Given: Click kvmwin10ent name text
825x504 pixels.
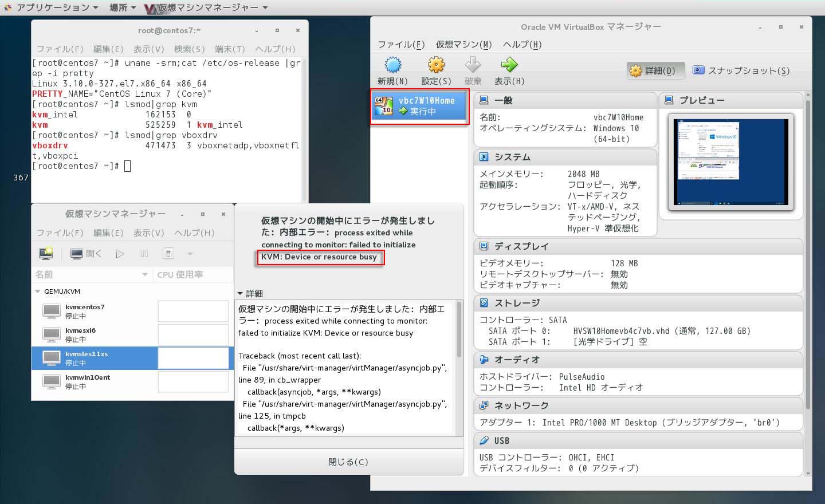Looking at the screenshot, I should pos(88,377).
